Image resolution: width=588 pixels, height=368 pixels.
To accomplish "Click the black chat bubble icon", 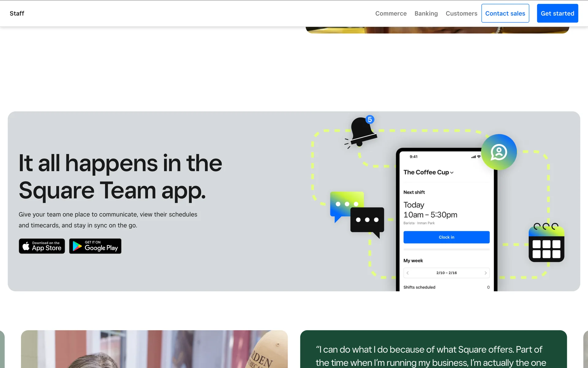I will coord(367,220).
